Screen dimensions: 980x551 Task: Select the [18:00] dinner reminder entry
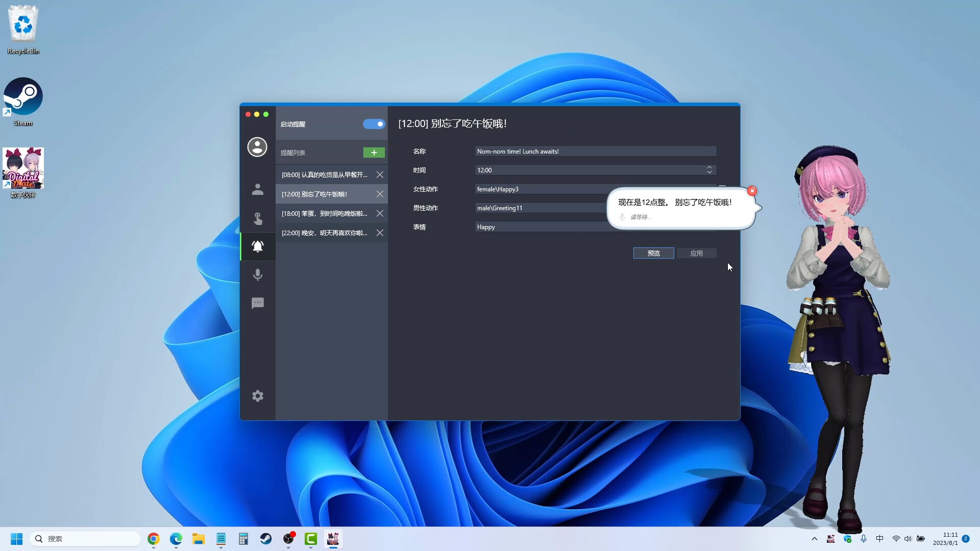[324, 213]
